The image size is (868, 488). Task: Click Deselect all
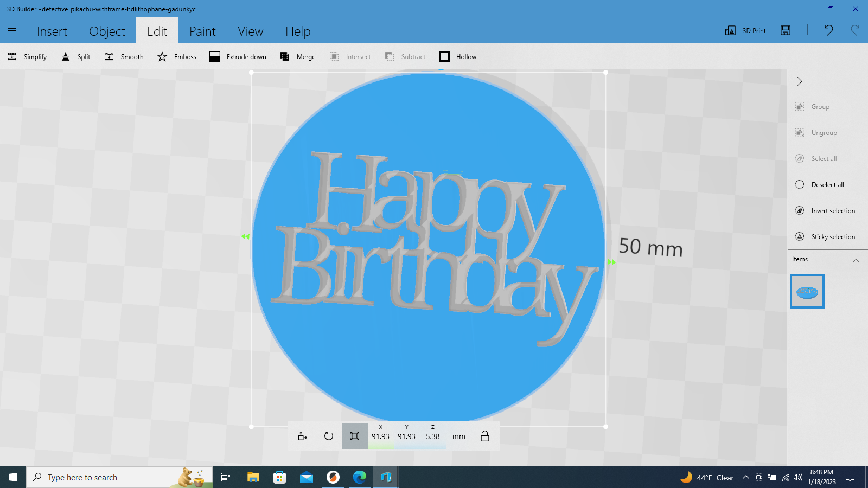click(x=820, y=185)
